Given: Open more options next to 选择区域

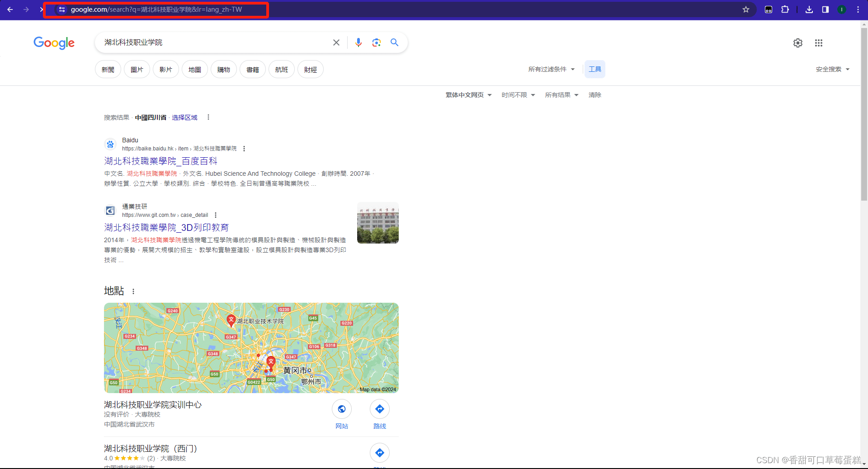Looking at the screenshot, I should point(208,117).
